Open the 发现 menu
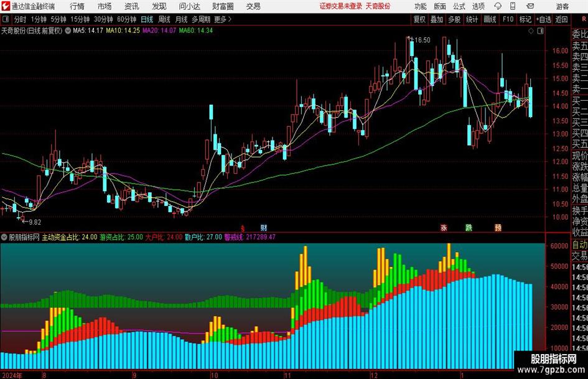Image resolution: width=588 pixels, height=379 pixels. [159, 6]
